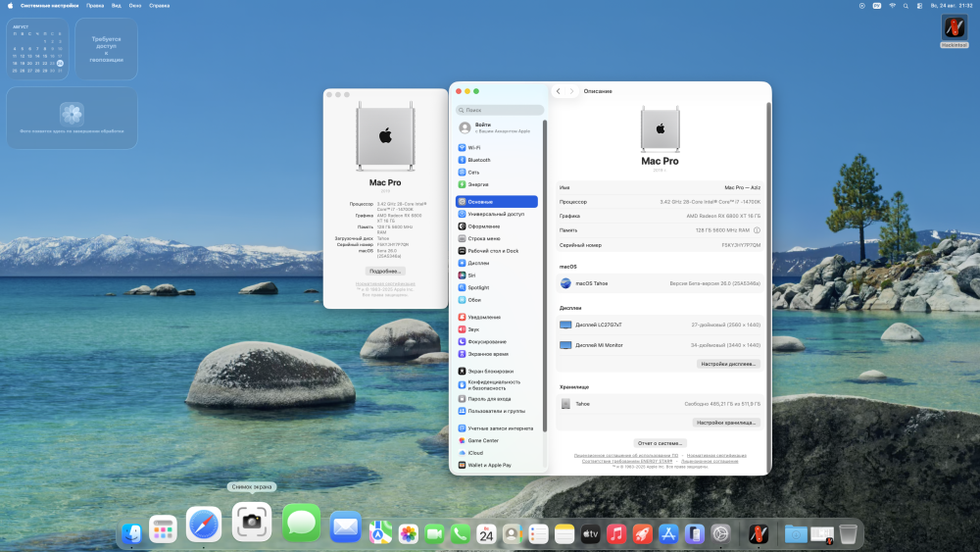Select Звук in the settings sidebar
This screenshot has height=552, width=980.
(x=497, y=329)
